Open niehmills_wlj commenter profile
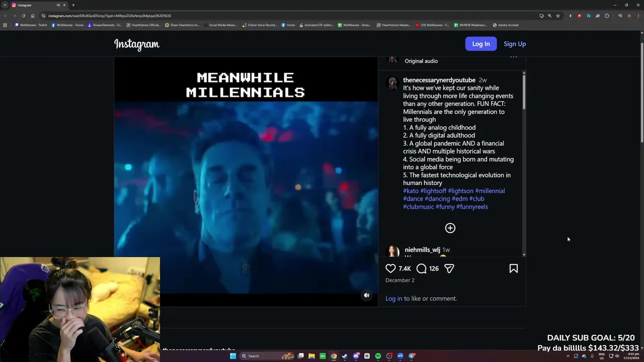Screen dimensions: 644x362 pos(423,250)
